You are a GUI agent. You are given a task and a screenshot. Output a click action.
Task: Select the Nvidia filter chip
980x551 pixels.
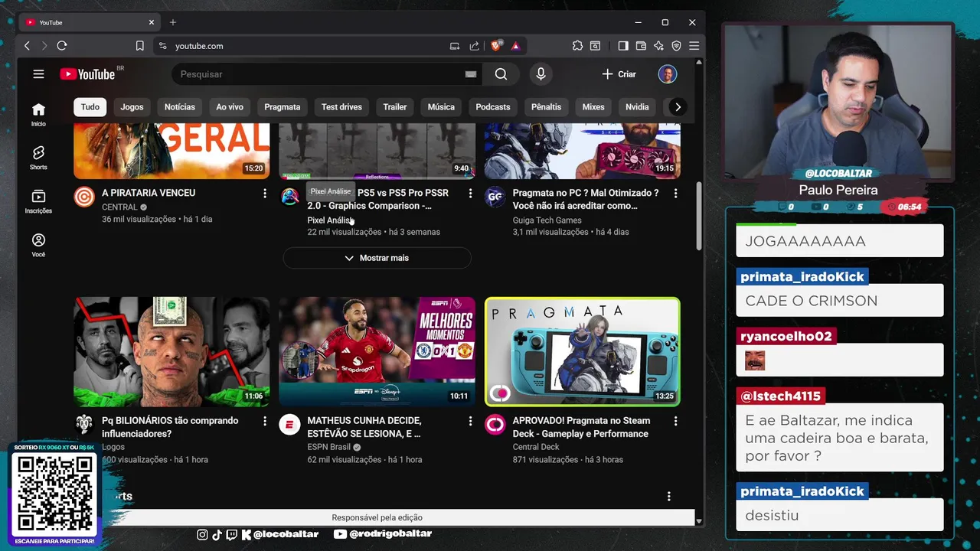(637, 107)
